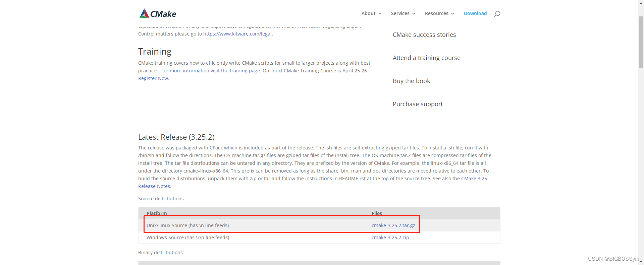Open Attend a training course
Screen dimensions: 644x265
pos(427,58)
